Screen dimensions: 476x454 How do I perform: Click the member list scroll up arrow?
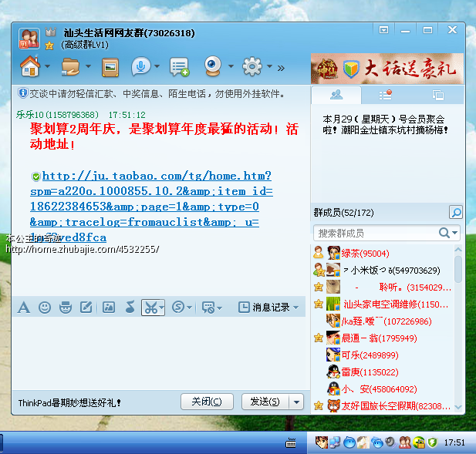coord(458,249)
